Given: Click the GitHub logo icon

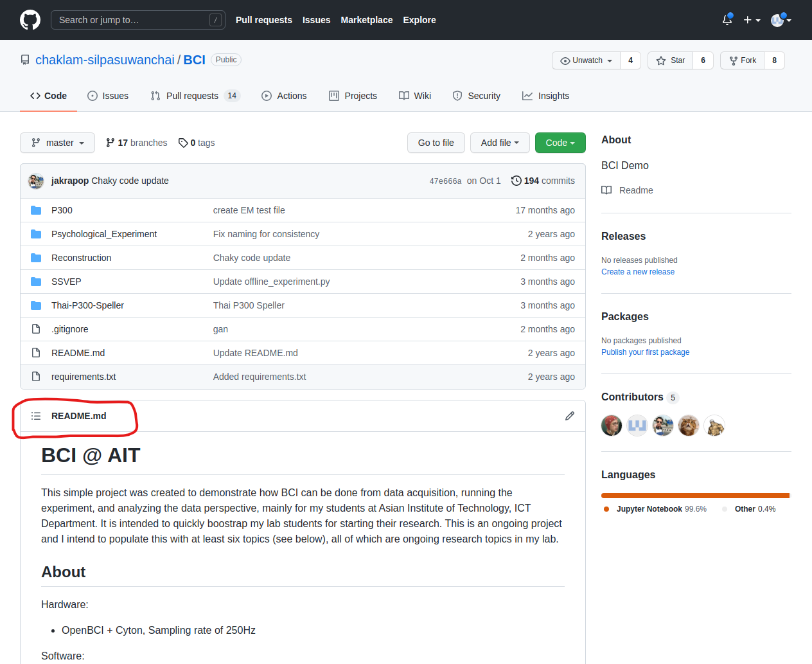Looking at the screenshot, I should coord(30,20).
